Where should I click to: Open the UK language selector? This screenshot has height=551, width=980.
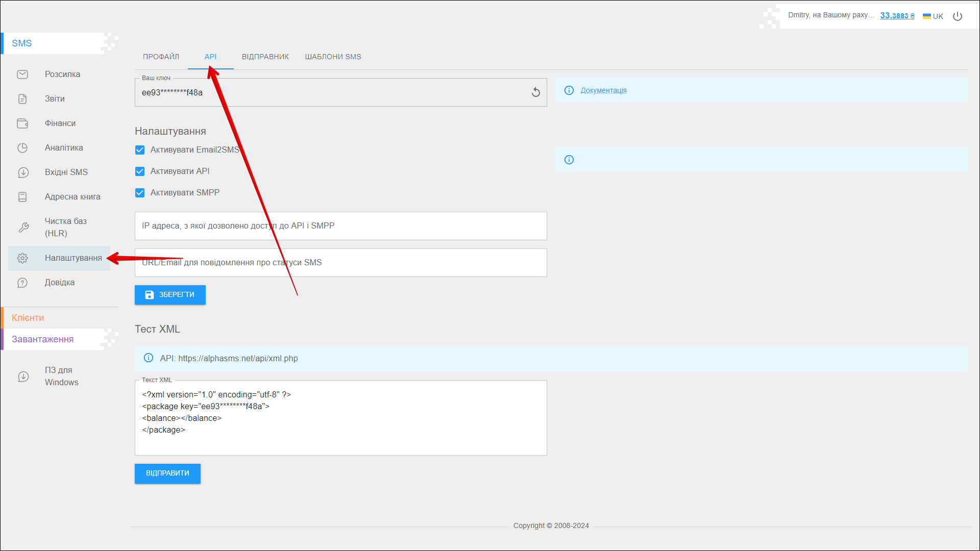point(933,16)
